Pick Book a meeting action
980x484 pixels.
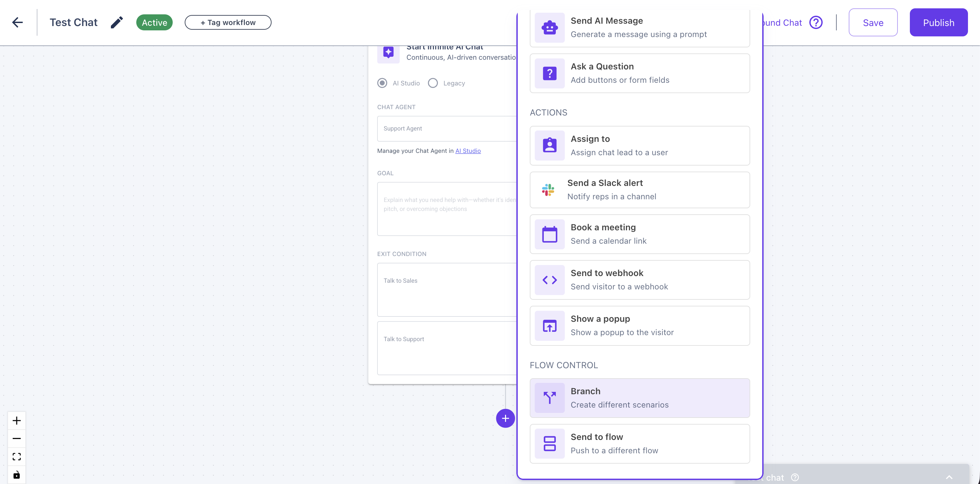tap(640, 234)
